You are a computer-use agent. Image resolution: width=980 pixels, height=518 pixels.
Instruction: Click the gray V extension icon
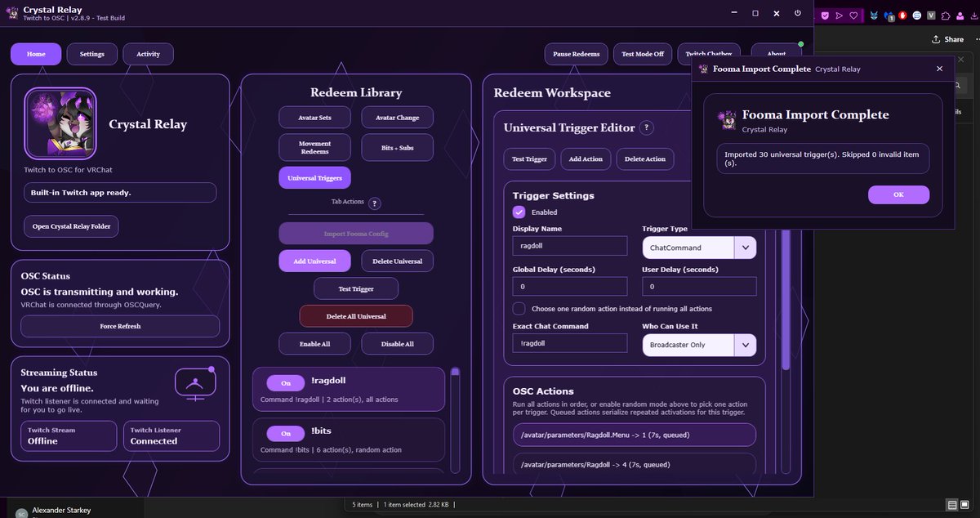931,16
